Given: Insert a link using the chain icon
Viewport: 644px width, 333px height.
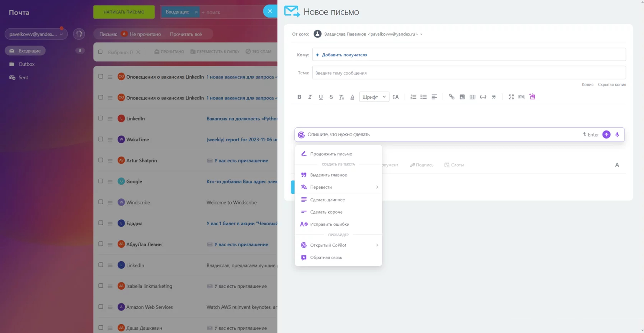Looking at the screenshot, I should 451,97.
